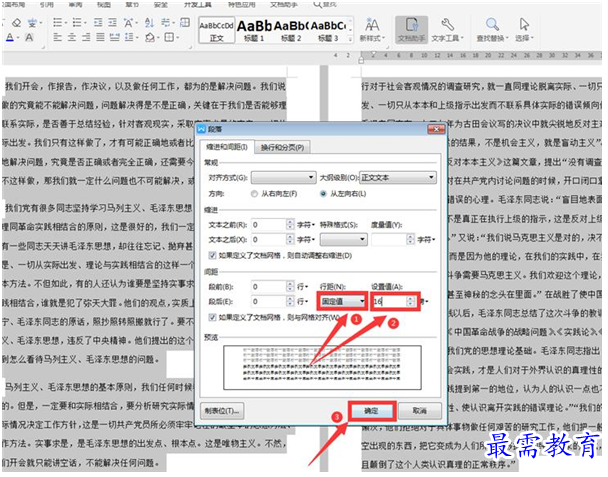Screen dimensions: 608x477
Task: Open the 对齐方式(G) alignment dropdown
Action: tap(283, 178)
